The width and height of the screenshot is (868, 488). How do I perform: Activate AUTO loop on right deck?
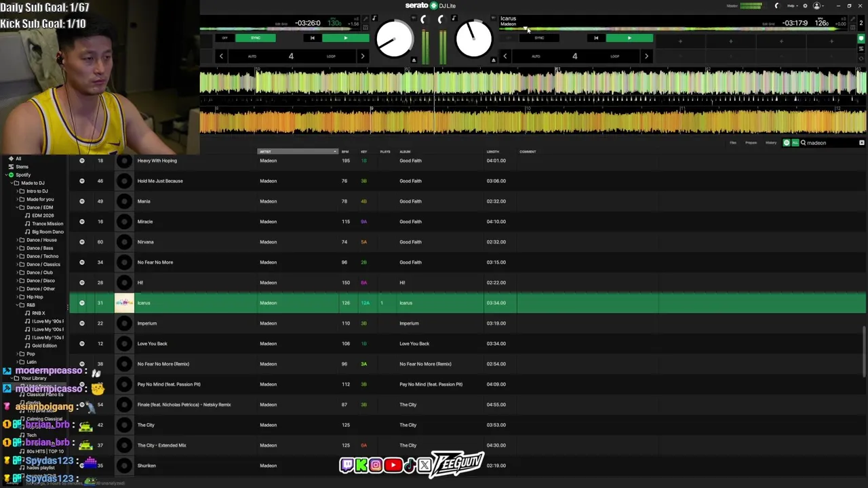[536, 56]
